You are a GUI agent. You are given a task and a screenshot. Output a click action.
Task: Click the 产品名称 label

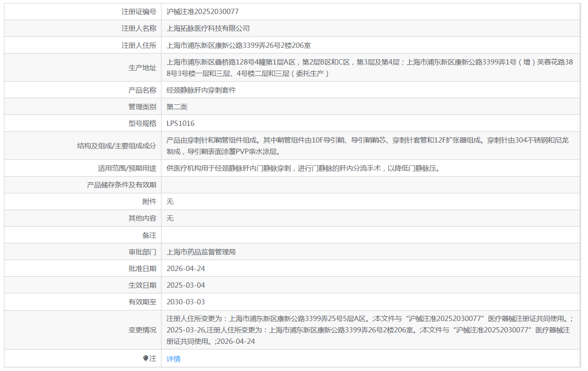tap(142, 90)
